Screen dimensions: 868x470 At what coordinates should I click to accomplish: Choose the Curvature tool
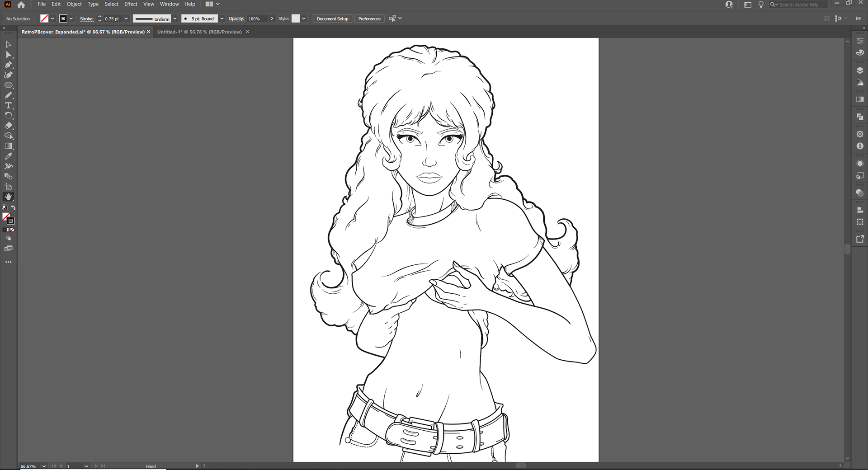pyautogui.click(x=8, y=75)
